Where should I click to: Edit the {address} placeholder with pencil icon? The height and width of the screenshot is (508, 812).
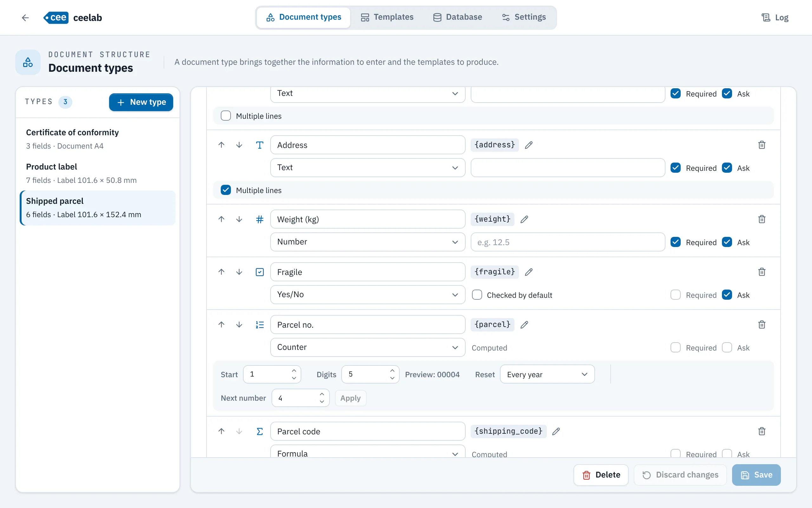(x=529, y=145)
